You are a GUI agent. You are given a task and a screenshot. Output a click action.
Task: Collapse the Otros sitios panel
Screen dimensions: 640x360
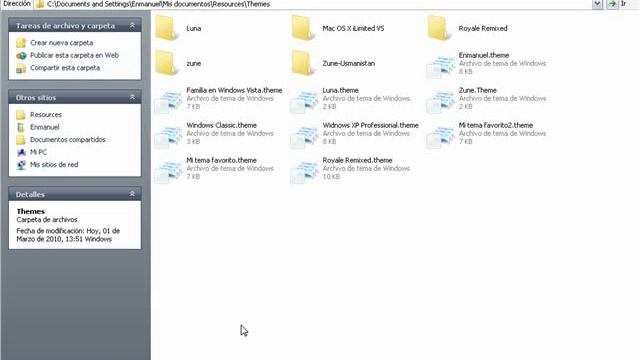[132, 97]
